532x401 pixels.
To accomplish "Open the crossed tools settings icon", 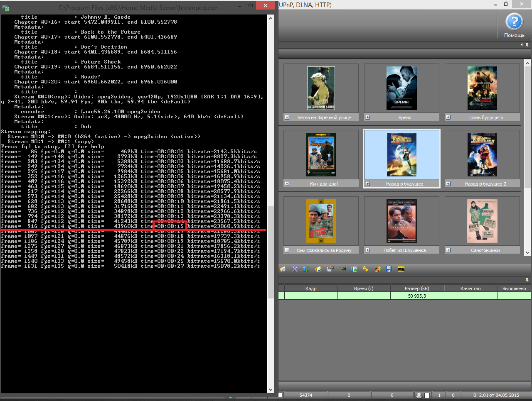I will point(295,269).
